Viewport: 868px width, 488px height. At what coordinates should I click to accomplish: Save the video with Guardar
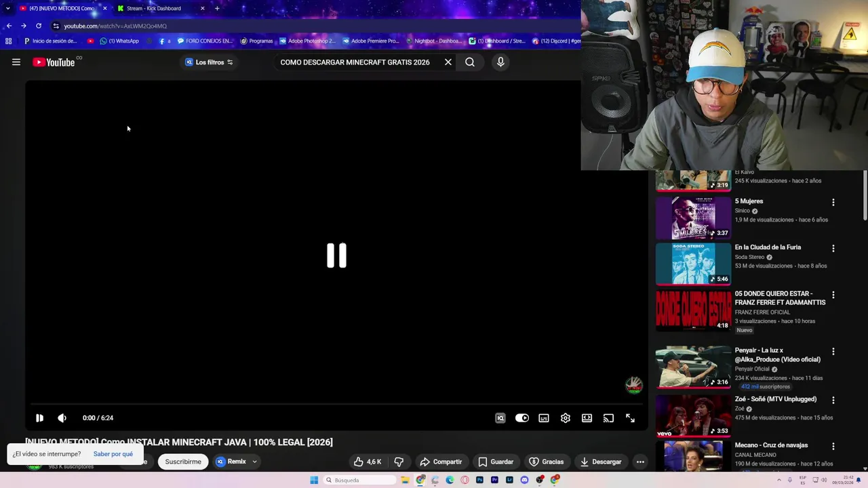tap(496, 462)
